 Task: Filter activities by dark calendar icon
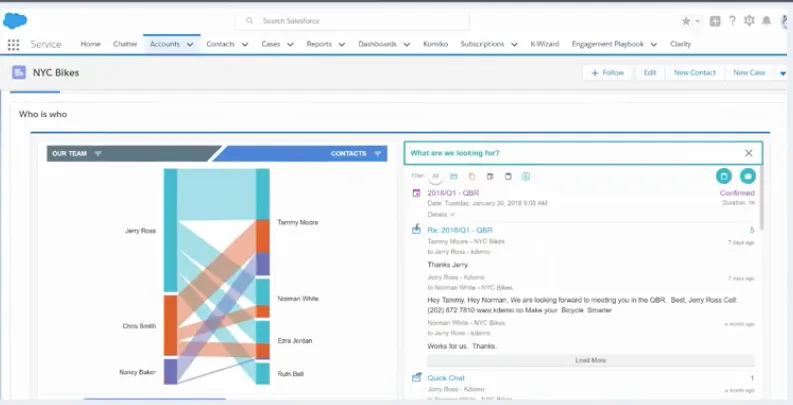coord(508,176)
